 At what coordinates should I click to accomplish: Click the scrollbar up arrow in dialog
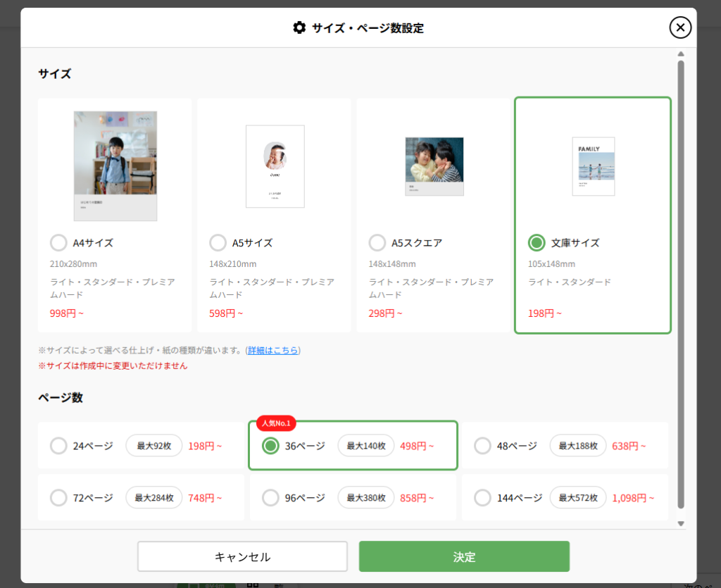[681, 54]
